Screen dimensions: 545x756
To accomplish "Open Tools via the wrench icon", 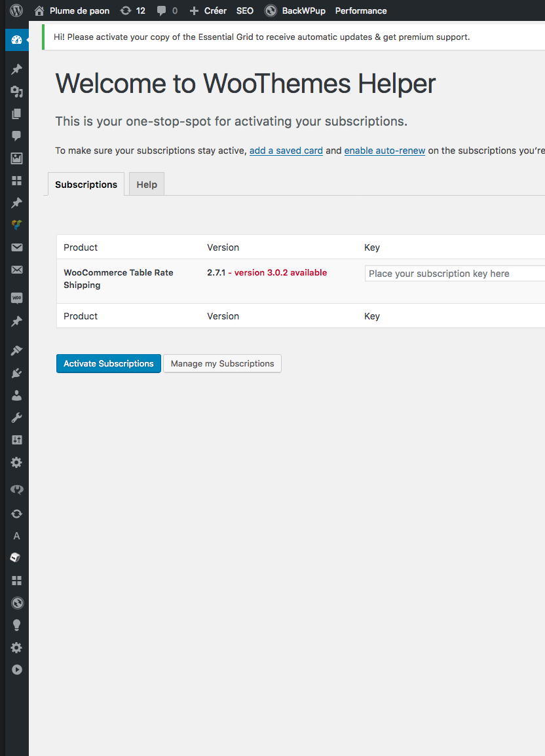I will pyautogui.click(x=16, y=418).
